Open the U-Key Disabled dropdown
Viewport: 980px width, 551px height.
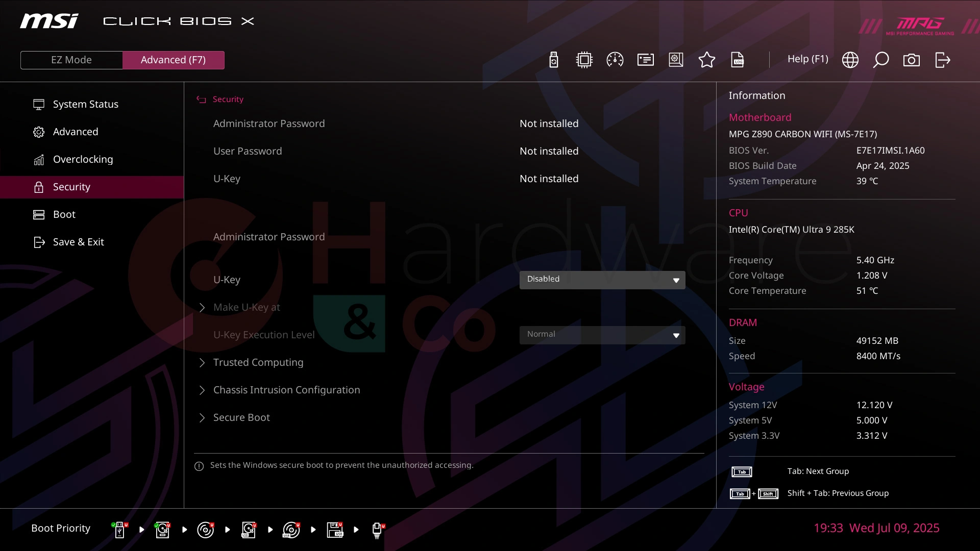pyautogui.click(x=602, y=280)
